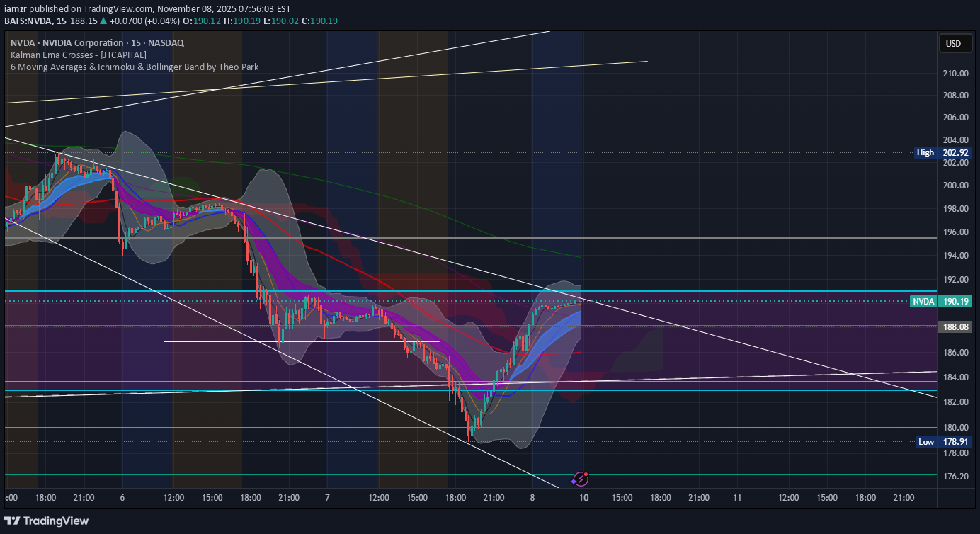Select the NVDA 190.19 price tag
The image size is (980, 534).
point(942,301)
